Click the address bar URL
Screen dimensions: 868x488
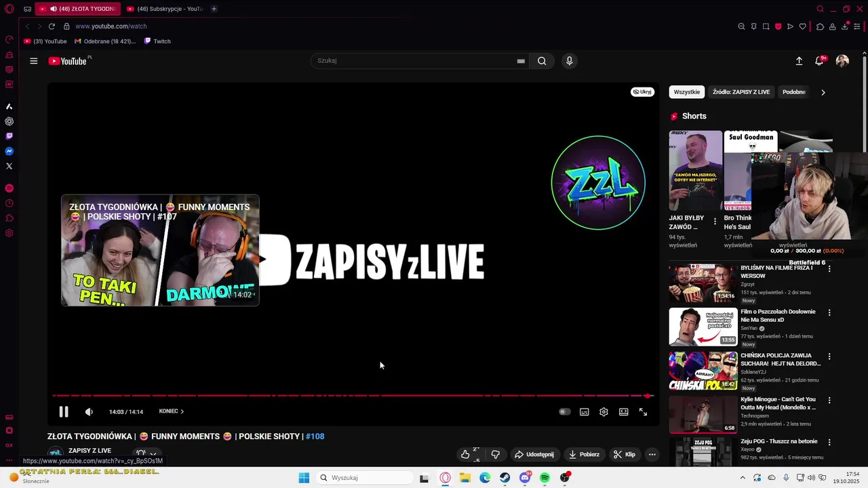tap(111, 26)
